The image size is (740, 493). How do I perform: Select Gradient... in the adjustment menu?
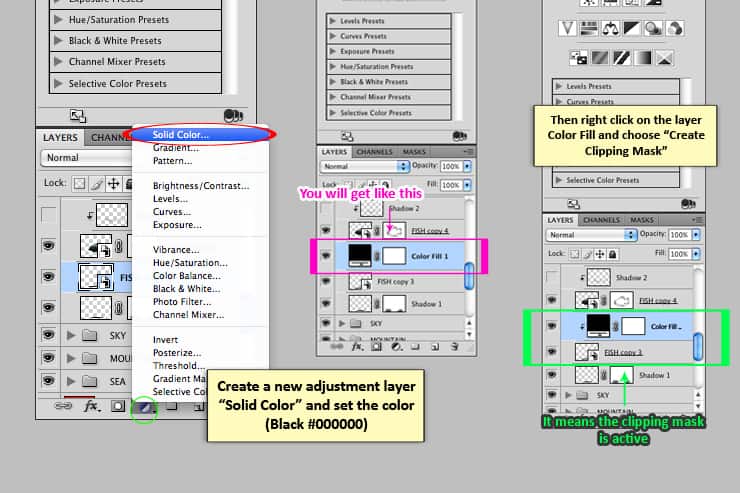(174, 148)
